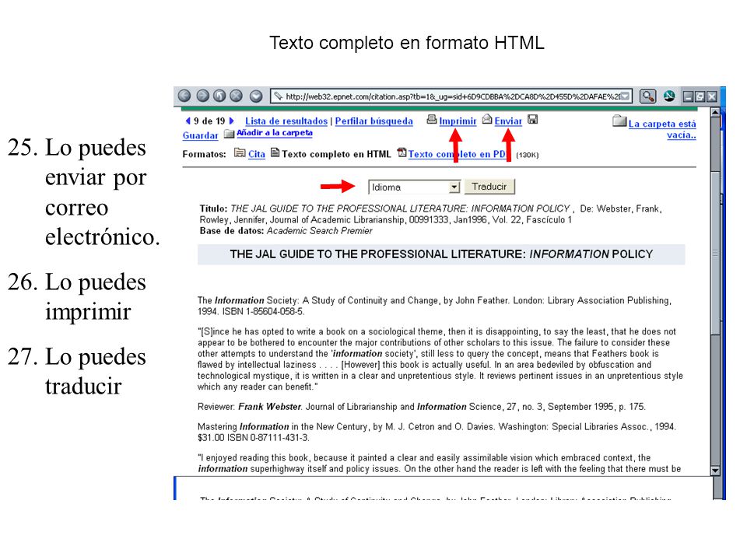Click the vertical scrollbar down arrow
The image size is (747, 560).
click(x=715, y=471)
